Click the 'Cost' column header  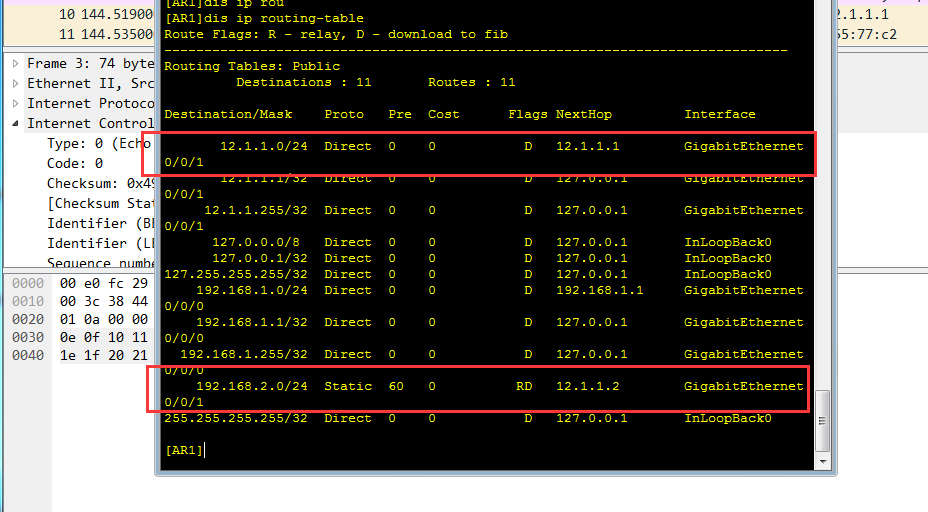point(444,114)
